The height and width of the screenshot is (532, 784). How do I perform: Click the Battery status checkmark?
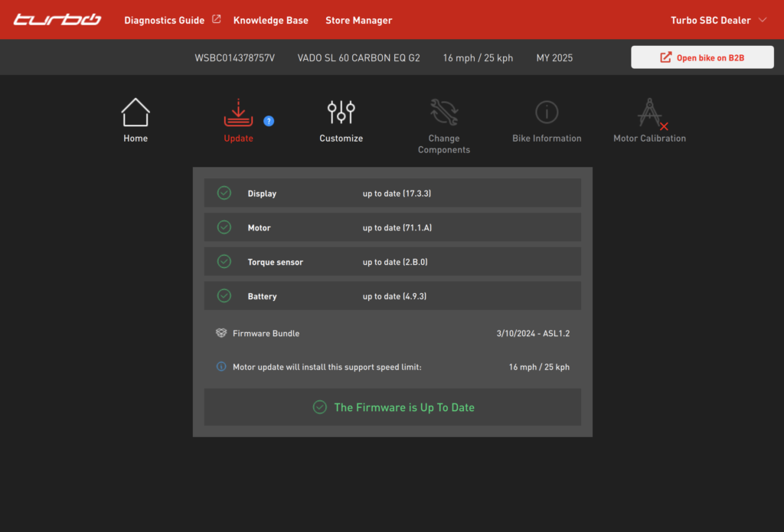click(x=224, y=295)
